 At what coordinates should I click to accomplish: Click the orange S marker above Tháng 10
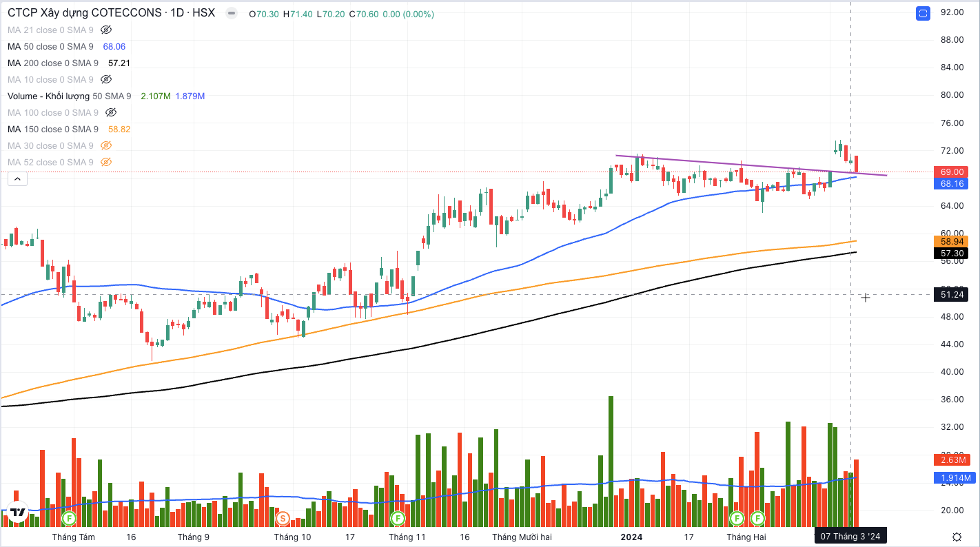[281, 517]
